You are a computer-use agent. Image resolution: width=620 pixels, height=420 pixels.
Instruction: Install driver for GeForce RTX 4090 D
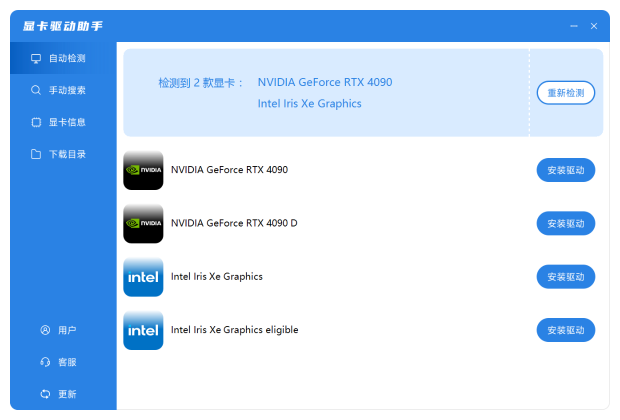pyautogui.click(x=566, y=223)
